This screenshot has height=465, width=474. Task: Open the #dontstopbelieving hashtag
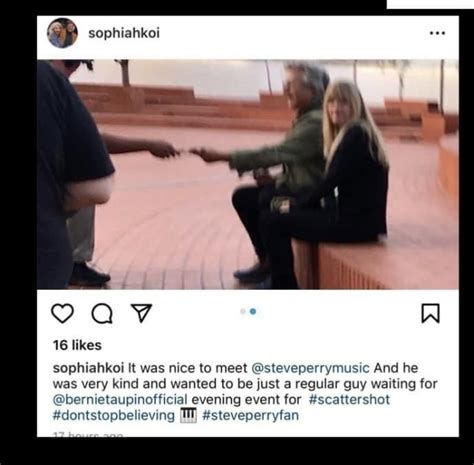[x=114, y=415]
